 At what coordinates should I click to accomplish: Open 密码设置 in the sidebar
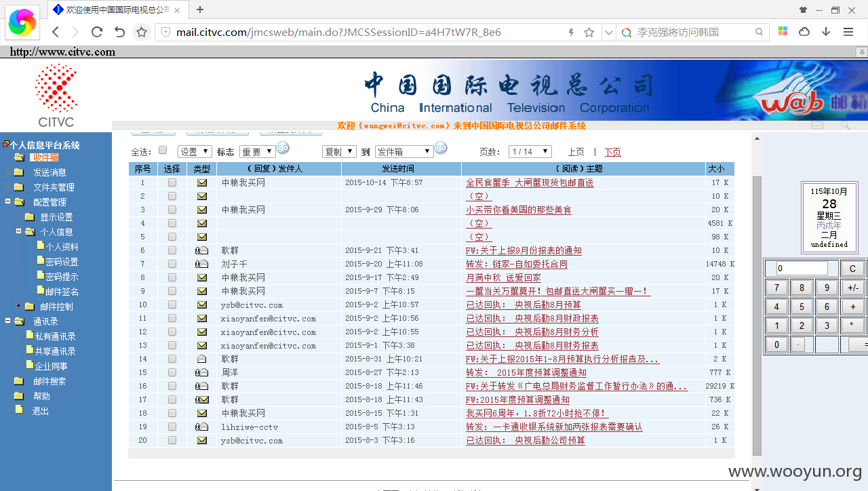point(62,262)
